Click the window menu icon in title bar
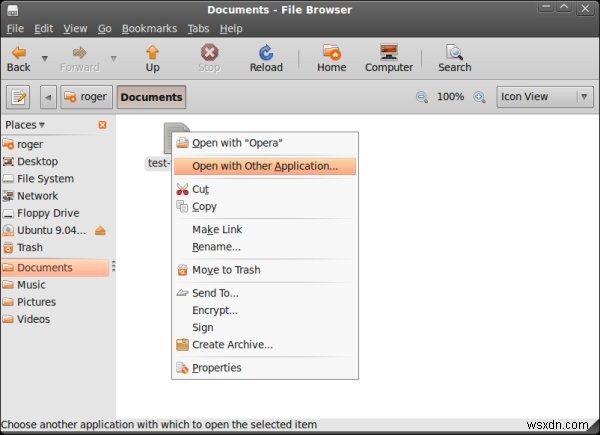 [x=12, y=10]
